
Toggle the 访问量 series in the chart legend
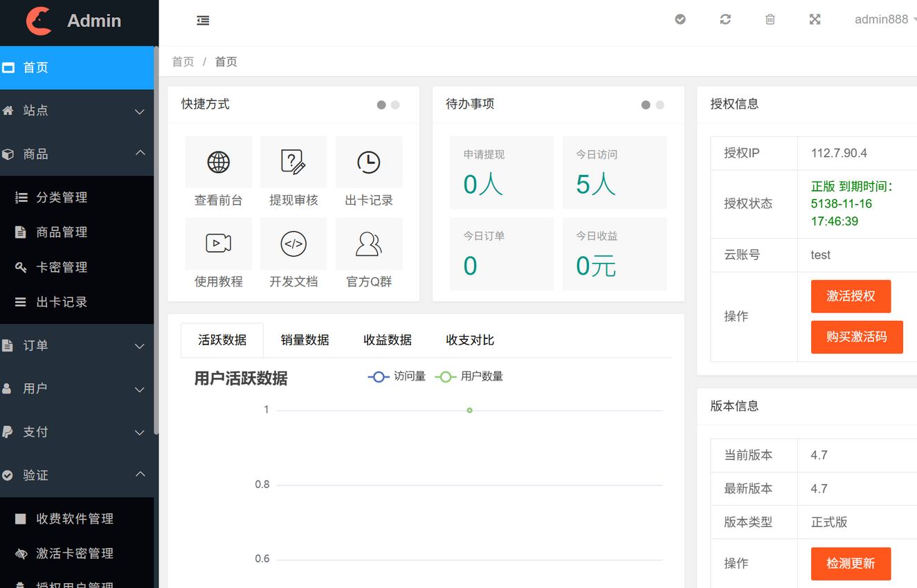[x=397, y=376]
